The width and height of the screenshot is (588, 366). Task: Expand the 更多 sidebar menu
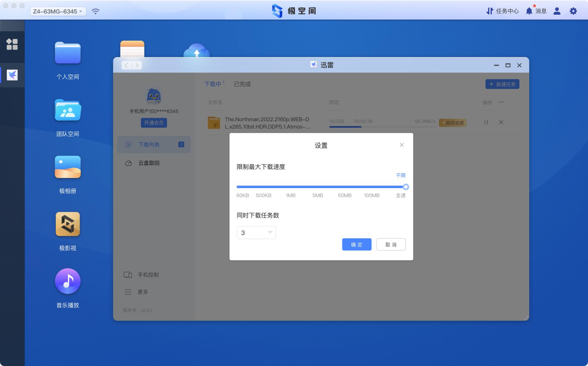pos(143,292)
